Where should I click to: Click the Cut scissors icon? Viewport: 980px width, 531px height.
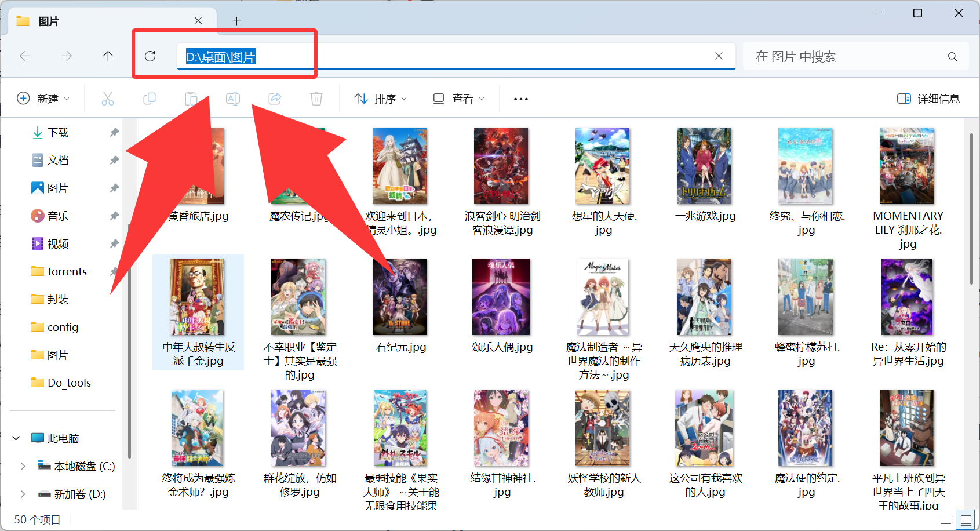point(108,99)
